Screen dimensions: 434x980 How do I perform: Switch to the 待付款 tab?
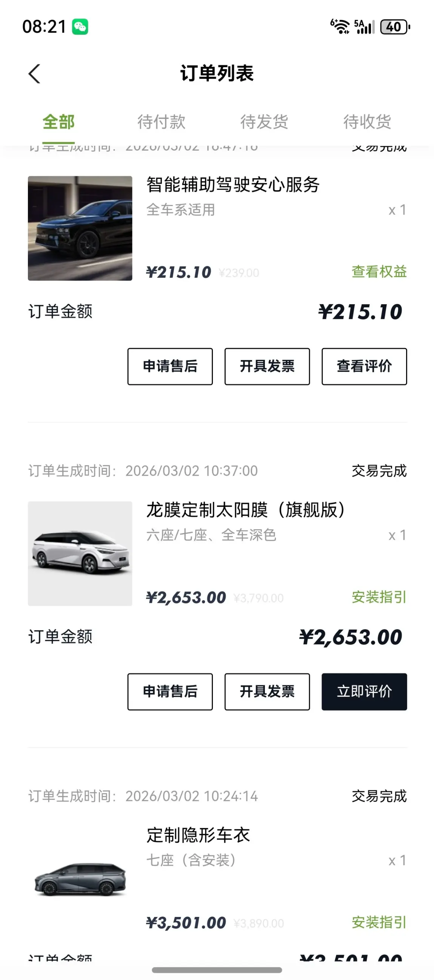click(x=161, y=122)
